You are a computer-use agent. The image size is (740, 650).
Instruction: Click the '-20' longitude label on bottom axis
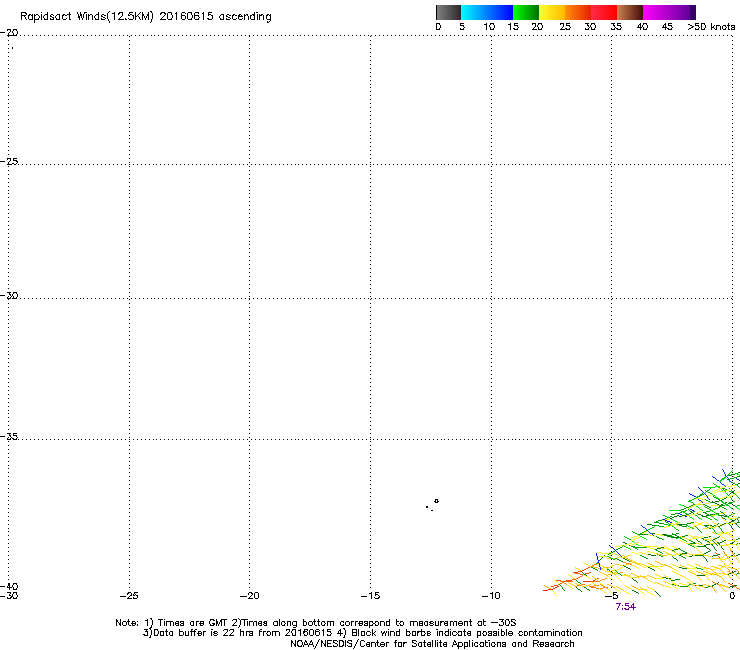[x=249, y=596]
